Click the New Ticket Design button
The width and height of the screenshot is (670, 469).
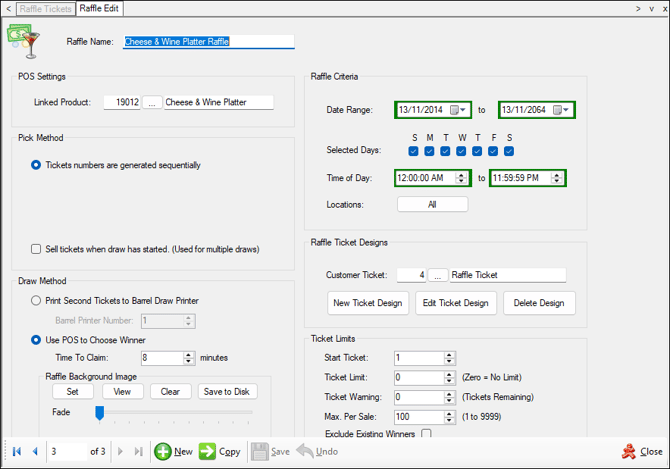(368, 303)
